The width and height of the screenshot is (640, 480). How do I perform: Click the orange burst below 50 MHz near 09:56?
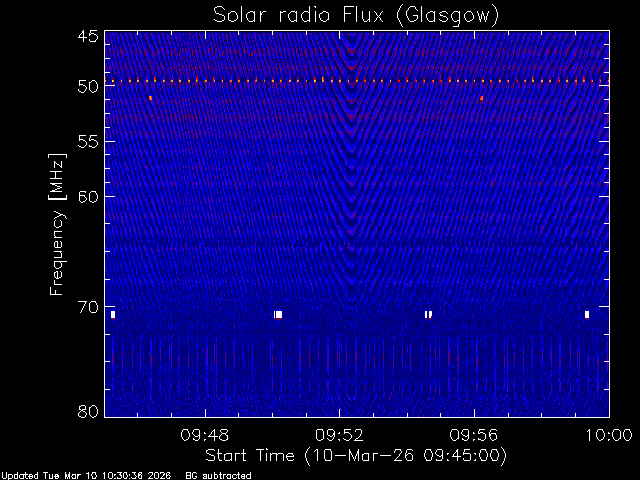[x=482, y=98]
